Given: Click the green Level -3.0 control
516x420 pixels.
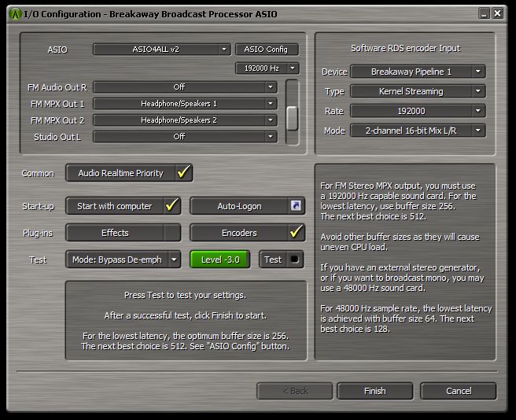Looking at the screenshot, I should point(220,260).
